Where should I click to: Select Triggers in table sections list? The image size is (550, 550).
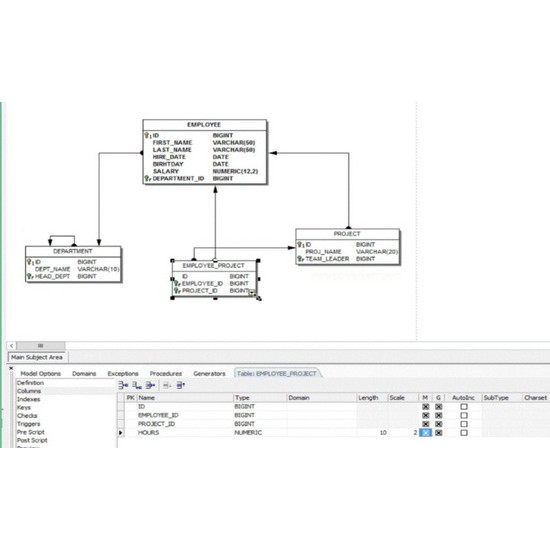pos(28,424)
